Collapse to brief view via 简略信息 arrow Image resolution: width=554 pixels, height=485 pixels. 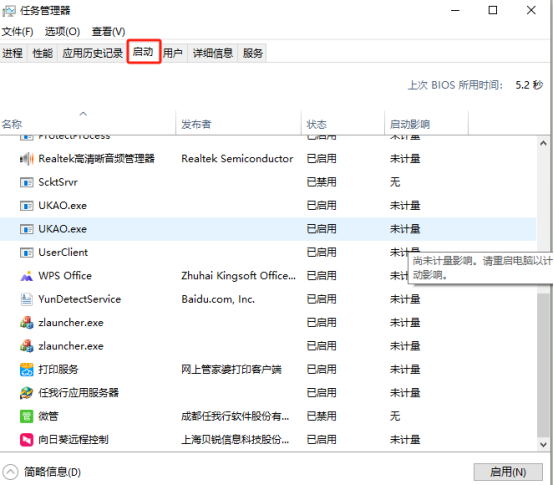point(10,472)
